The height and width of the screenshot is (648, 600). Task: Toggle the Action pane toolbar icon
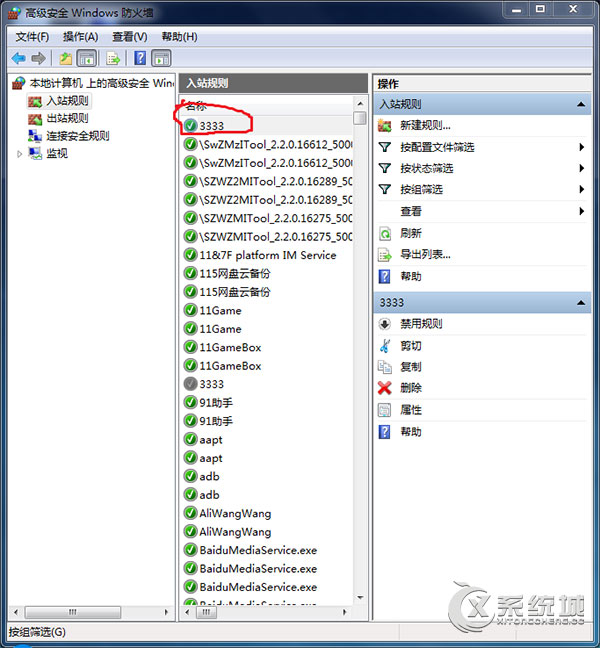tap(162, 58)
